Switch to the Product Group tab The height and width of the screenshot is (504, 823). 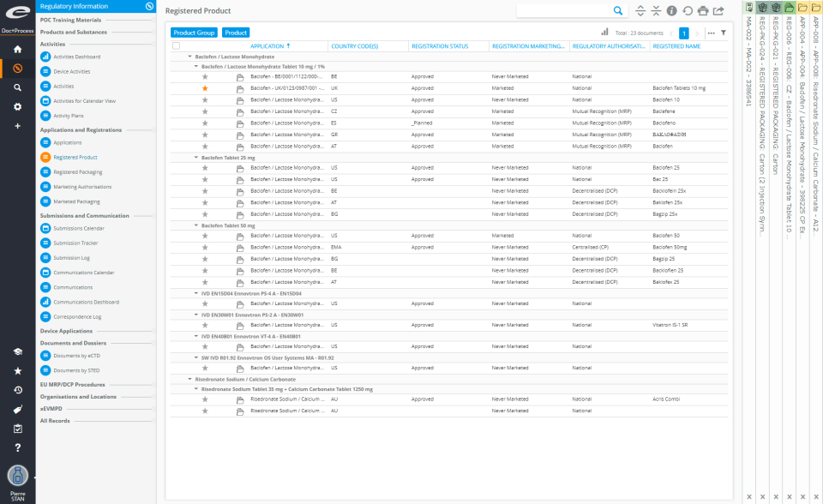tap(193, 32)
